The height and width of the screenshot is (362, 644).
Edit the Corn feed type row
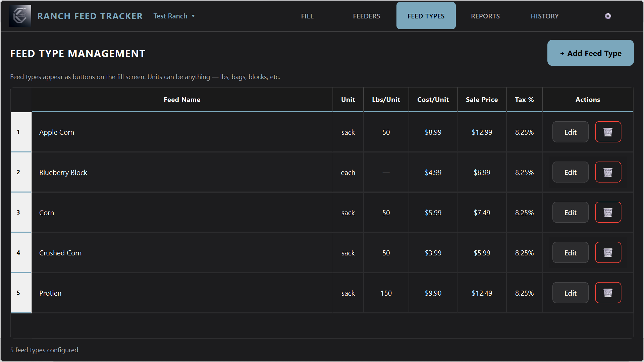tap(570, 212)
